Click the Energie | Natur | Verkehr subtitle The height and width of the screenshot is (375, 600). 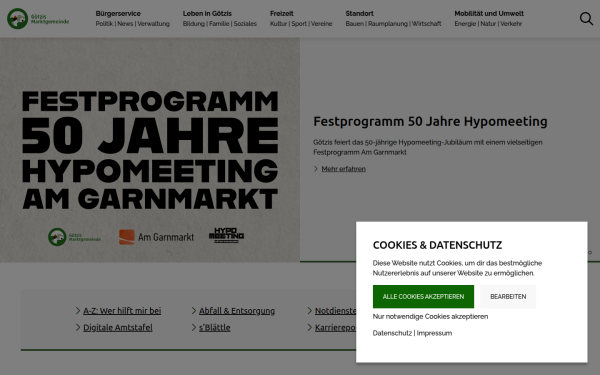point(488,24)
